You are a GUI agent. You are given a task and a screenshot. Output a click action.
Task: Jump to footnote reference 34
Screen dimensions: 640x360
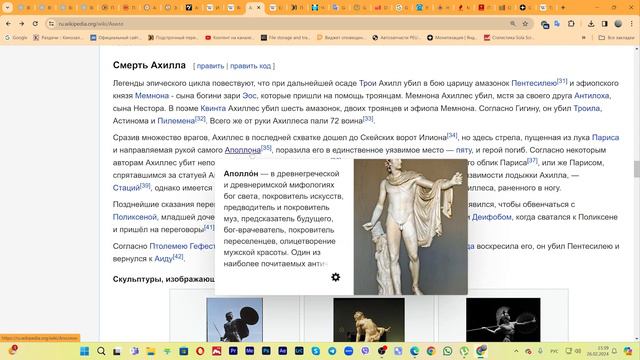tap(452, 135)
